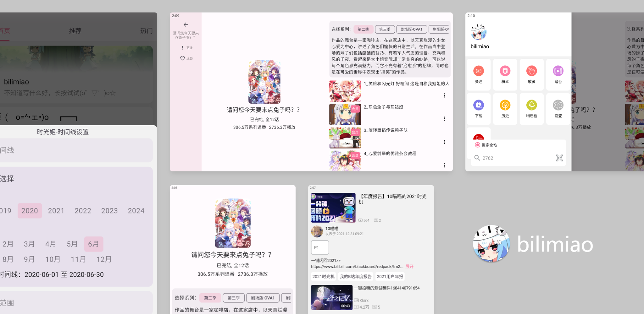The width and height of the screenshot is (644, 314).
Task: Switch to the 推荐 tab
Action: click(x=75, y=31)
